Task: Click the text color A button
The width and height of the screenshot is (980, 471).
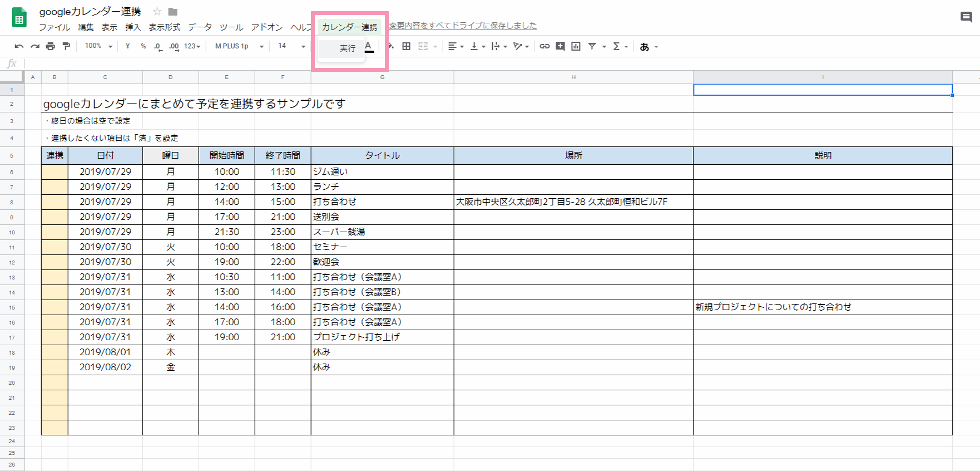Action: (369, 46)
